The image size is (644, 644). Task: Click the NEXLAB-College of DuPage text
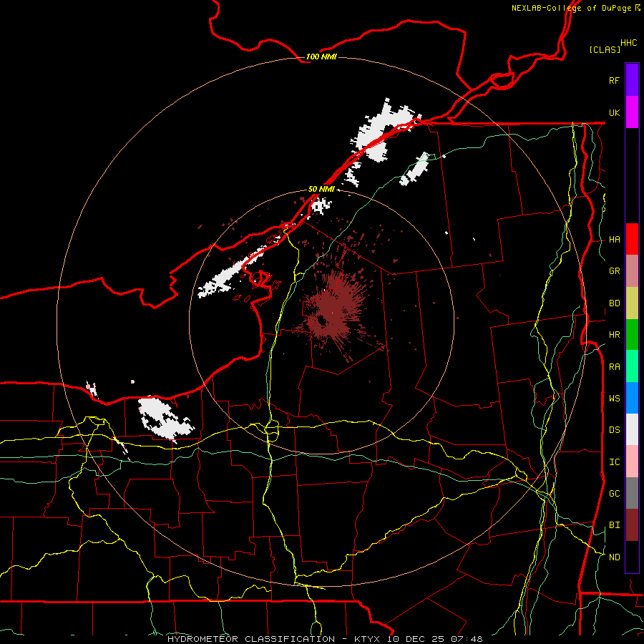pyautogui.click(x=571, y=8)
